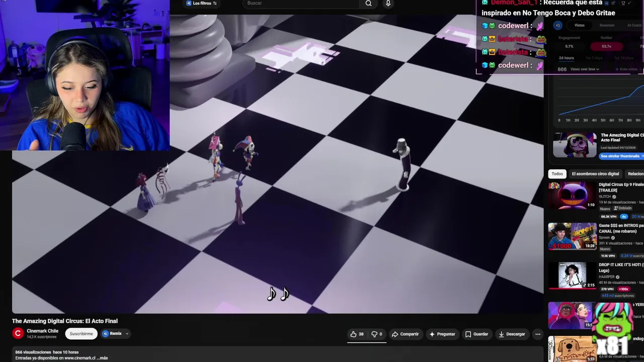Select the 24 hours range tab

[566, 58]
